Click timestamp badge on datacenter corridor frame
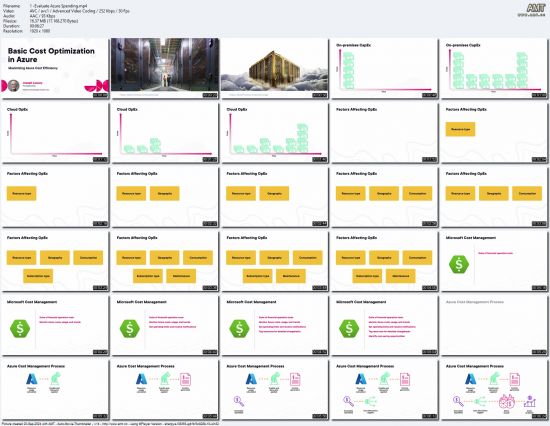550x426 pixels. [210, 95]
